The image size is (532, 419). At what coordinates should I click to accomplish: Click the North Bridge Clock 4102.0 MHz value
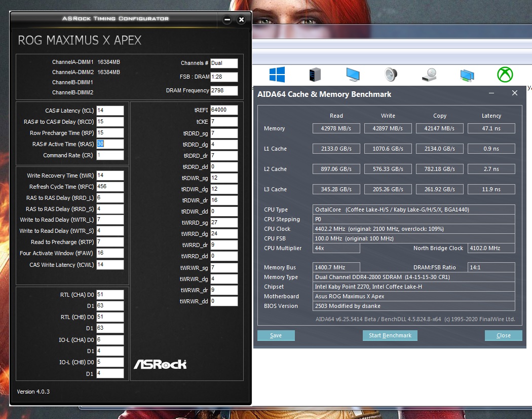(x=491, y=248)
